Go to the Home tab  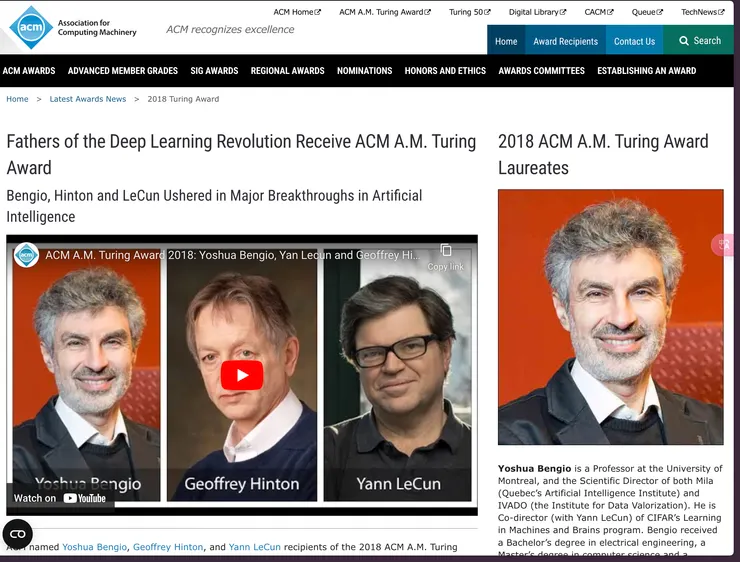(x=506, y=41)
